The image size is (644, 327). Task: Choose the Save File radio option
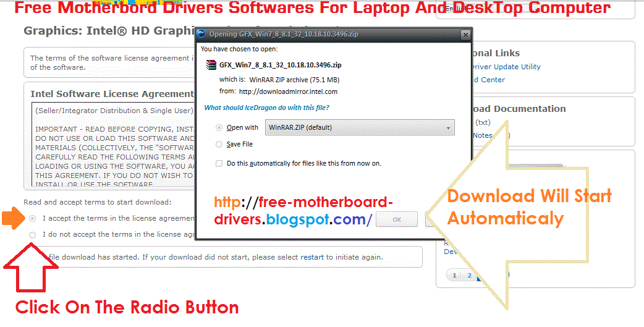point(219,144)
